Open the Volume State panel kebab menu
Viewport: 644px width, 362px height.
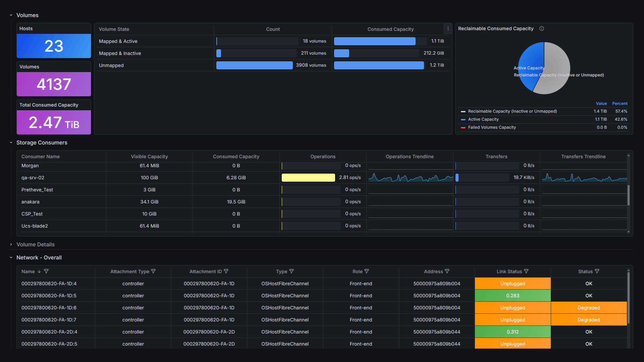point(448,29)
